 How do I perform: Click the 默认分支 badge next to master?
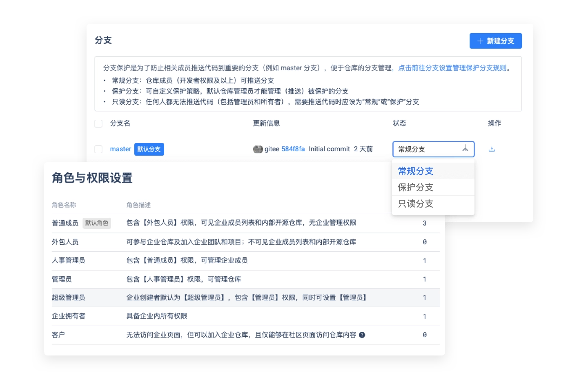tap(149, 149)
